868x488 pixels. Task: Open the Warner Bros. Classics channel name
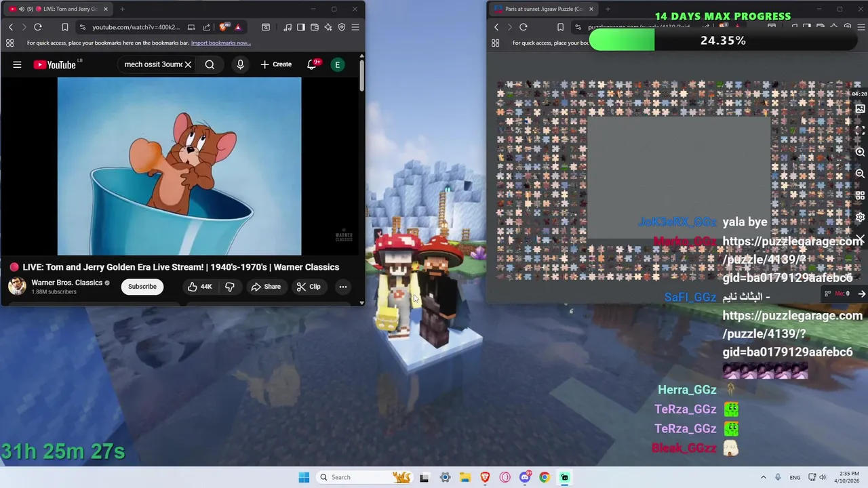[x=66, y=283]
